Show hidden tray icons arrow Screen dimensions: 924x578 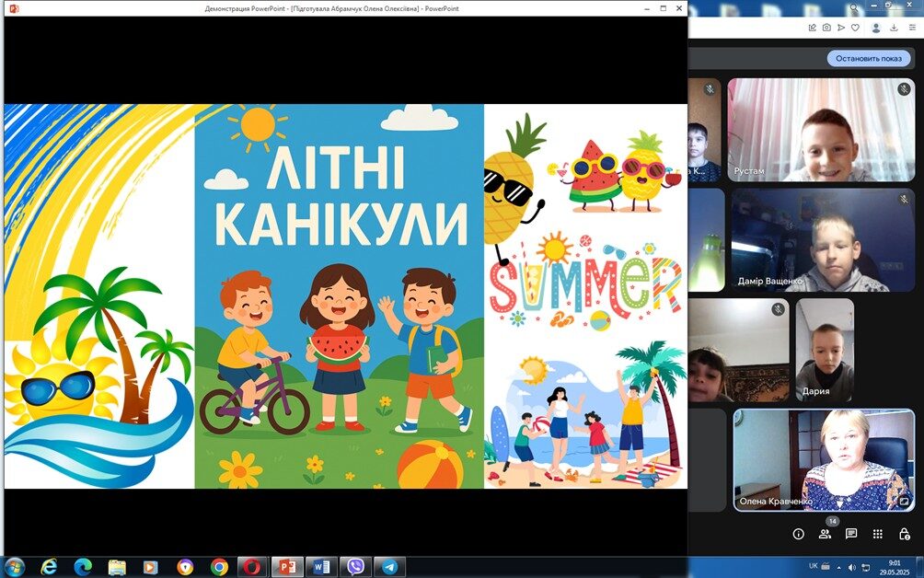pos(839,567)
